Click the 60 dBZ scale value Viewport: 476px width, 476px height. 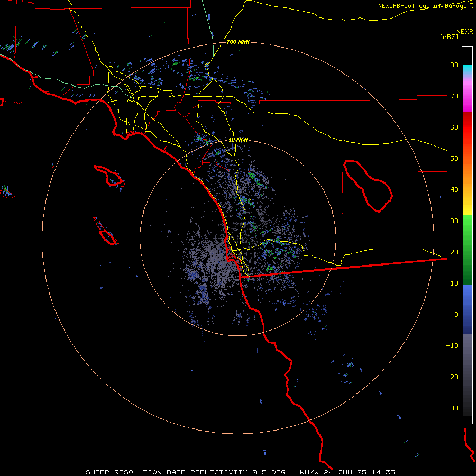[x=454, y=127]
